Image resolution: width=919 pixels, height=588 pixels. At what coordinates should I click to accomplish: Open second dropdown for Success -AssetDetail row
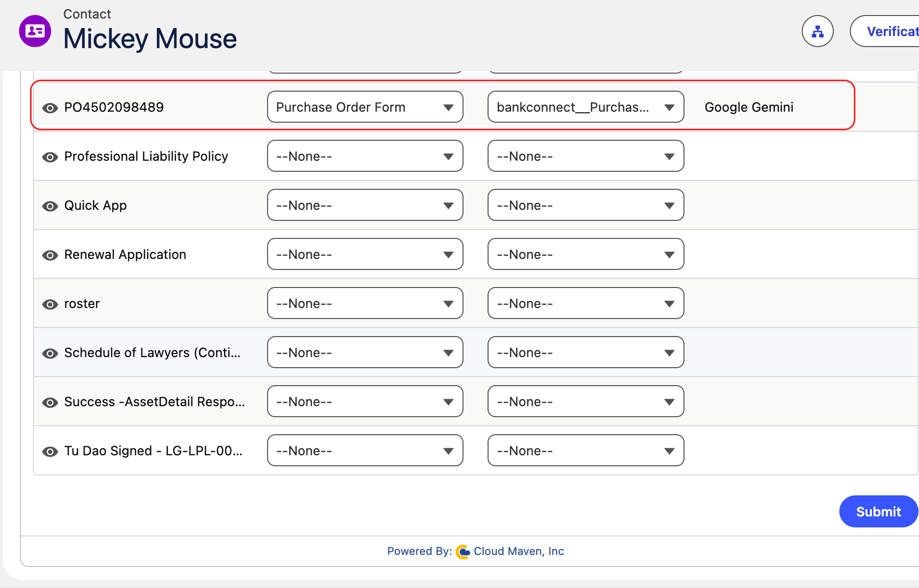[586, 401]
